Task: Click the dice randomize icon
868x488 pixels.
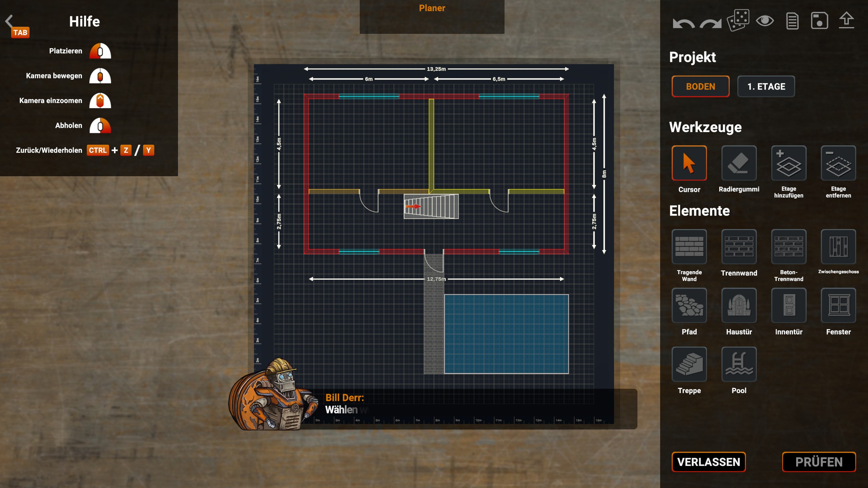Action: click(738, 20)
